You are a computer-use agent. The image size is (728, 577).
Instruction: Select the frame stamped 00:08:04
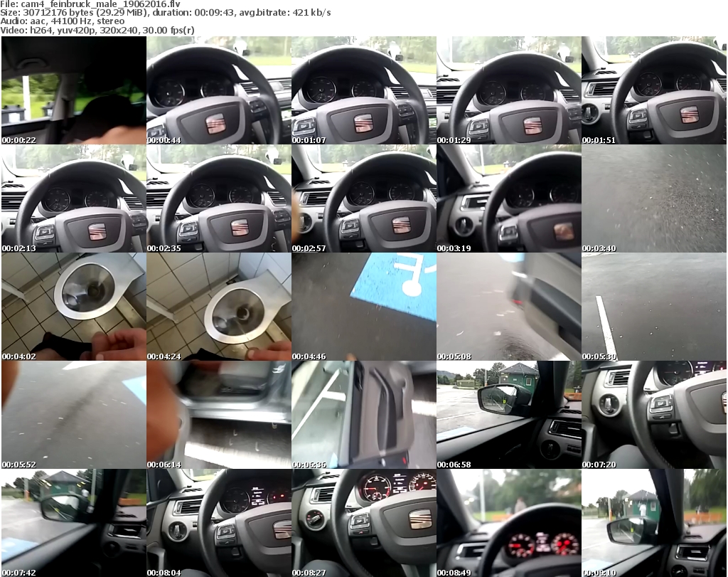219,523
